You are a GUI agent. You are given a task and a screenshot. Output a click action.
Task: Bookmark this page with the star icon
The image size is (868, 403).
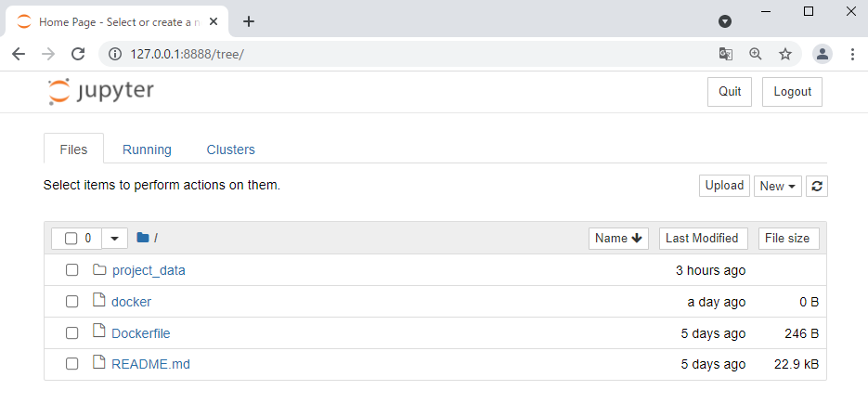785,54
